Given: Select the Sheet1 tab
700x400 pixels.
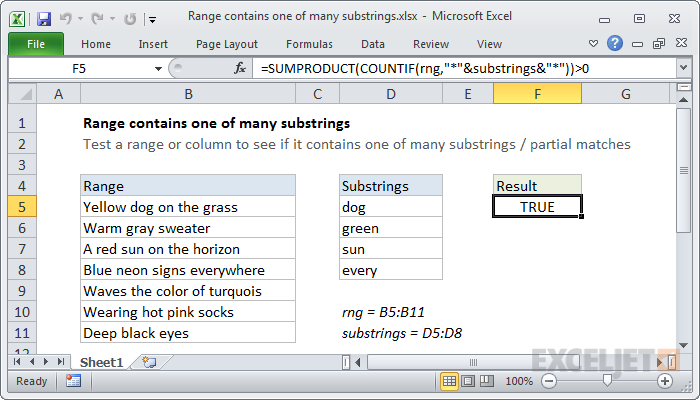Looking at the screenshot, I should coord(101,362).
